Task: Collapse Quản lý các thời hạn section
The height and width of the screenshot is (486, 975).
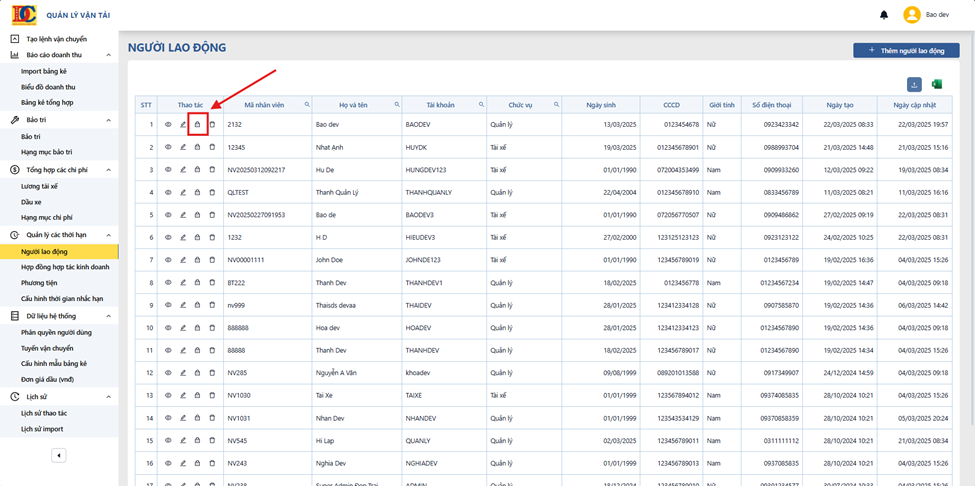Action: (109, 235)
